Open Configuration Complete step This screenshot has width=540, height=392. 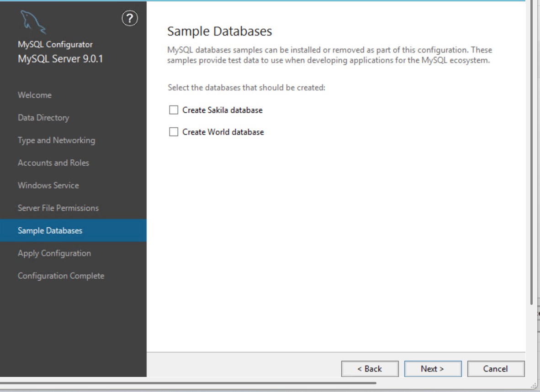click(x=61, y=276)
